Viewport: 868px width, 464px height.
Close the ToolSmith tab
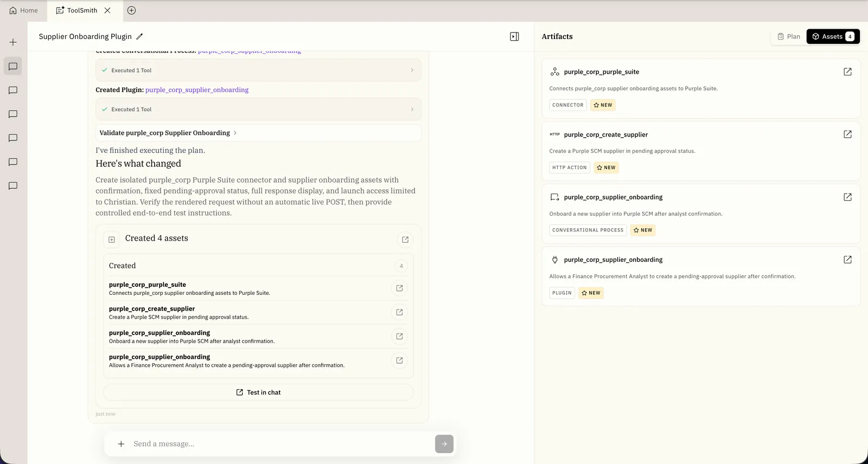click(107, 10)
